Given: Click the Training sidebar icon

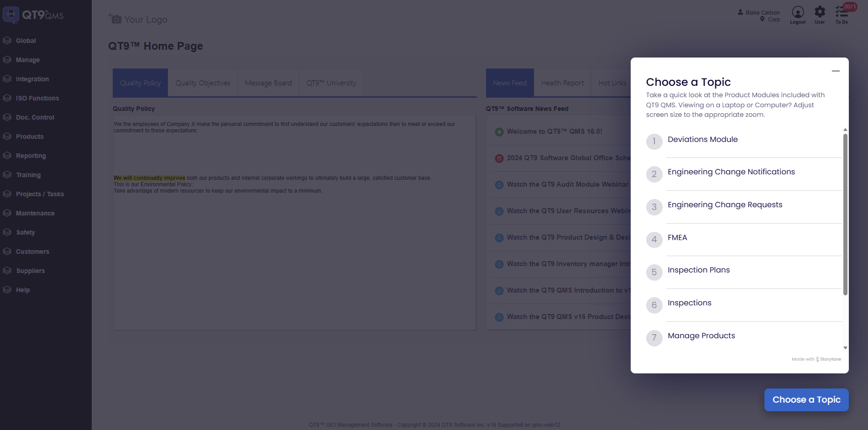Looking at the screenshot, I should pos(7,175).
